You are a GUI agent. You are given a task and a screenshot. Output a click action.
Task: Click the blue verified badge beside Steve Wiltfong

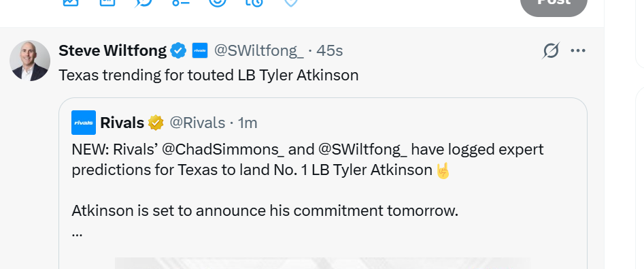[178, 50]
